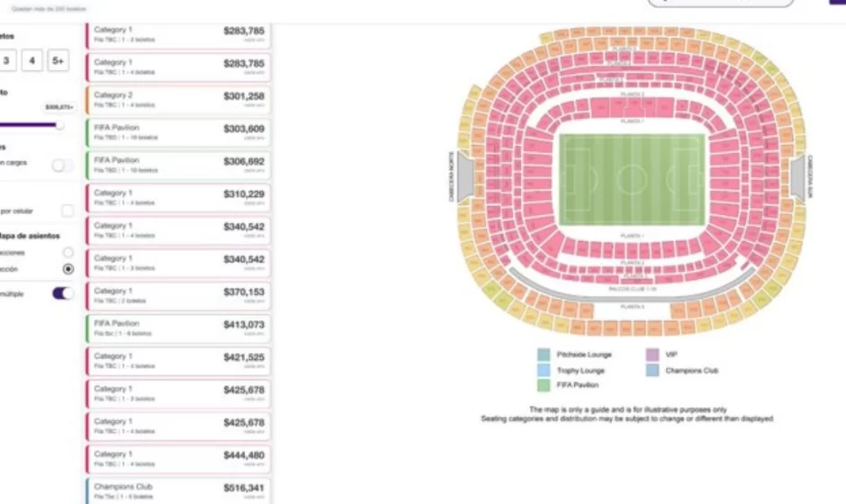Open the Champions Club listing at $516,341

tap(178, 490)
